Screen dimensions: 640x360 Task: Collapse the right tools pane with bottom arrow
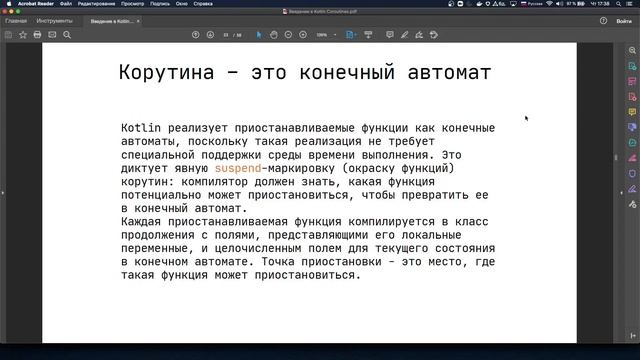(633, 336)
